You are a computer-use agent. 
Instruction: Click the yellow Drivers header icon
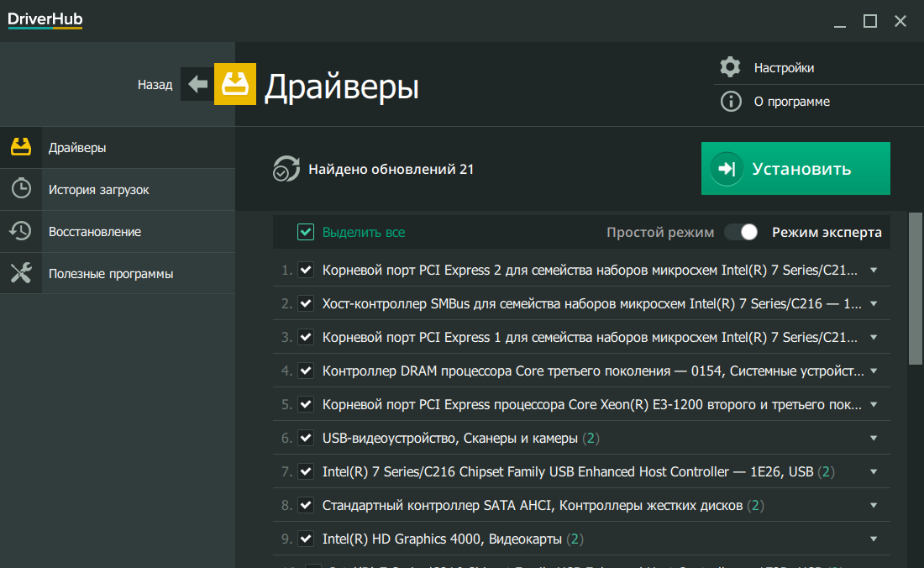pos(234,84)
